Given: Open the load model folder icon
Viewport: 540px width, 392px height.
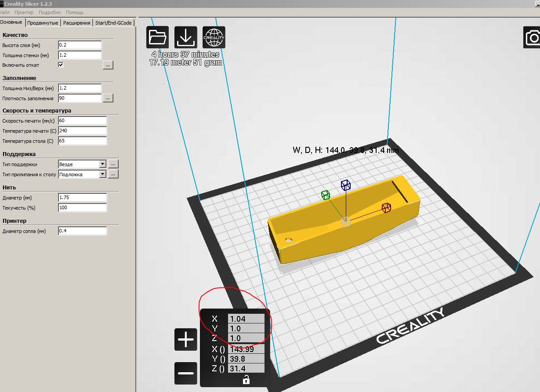Looking at the screenshot, I should click(158, 37).
